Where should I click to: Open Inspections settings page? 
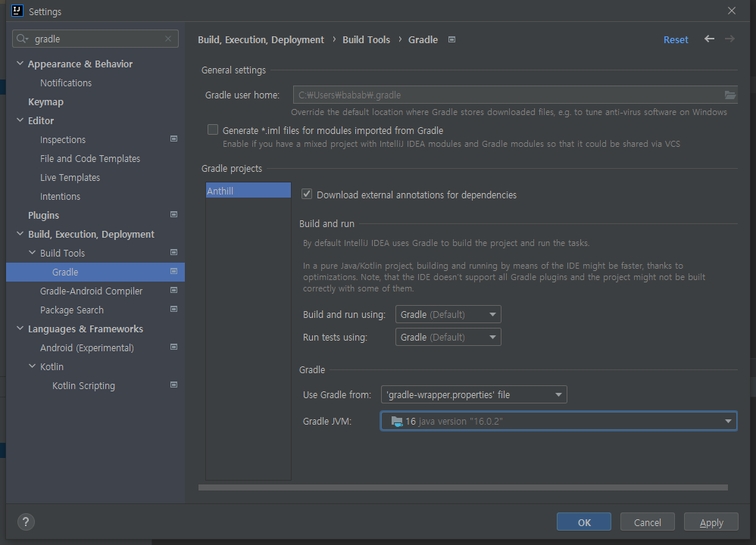(x=63, y=140)
